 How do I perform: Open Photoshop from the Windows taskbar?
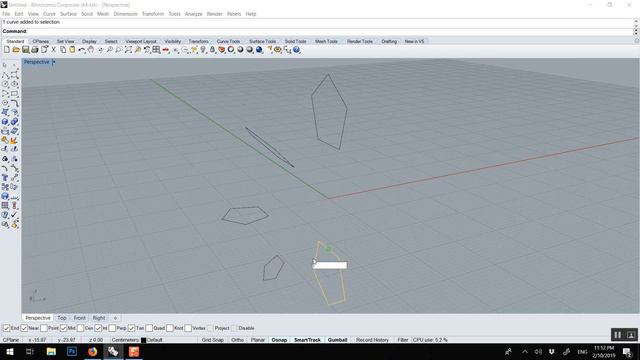(72, 351)
